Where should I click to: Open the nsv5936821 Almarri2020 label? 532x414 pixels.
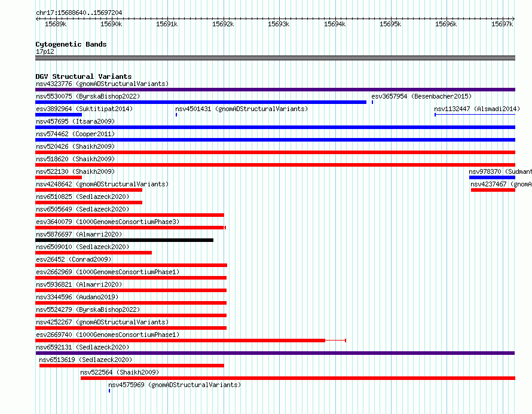tap(79, 284)
